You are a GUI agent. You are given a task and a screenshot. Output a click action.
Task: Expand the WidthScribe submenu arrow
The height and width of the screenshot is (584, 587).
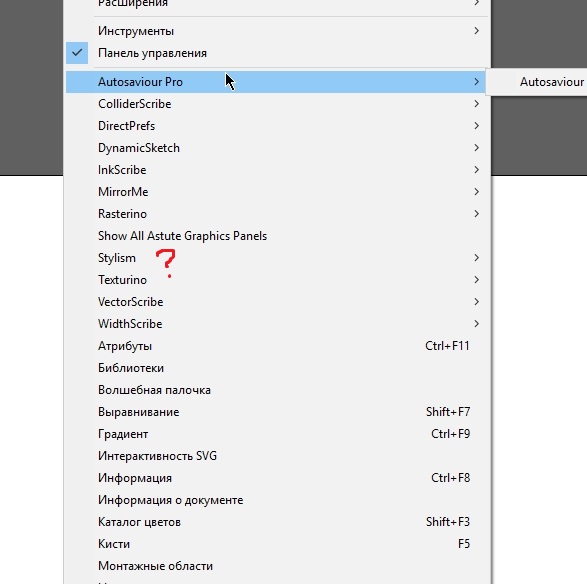pos(476,324)
